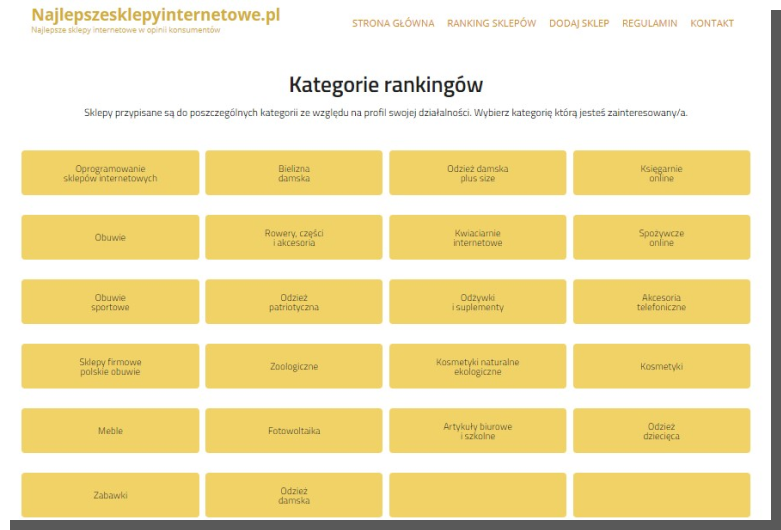
Task: Open the RANKING SKLEPÓW menu item
Action: tap(492, 23)
